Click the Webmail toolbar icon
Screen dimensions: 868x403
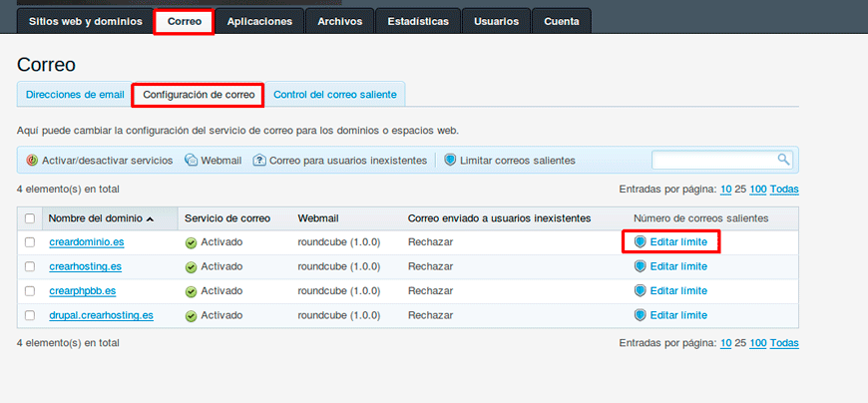coord(191,161)
